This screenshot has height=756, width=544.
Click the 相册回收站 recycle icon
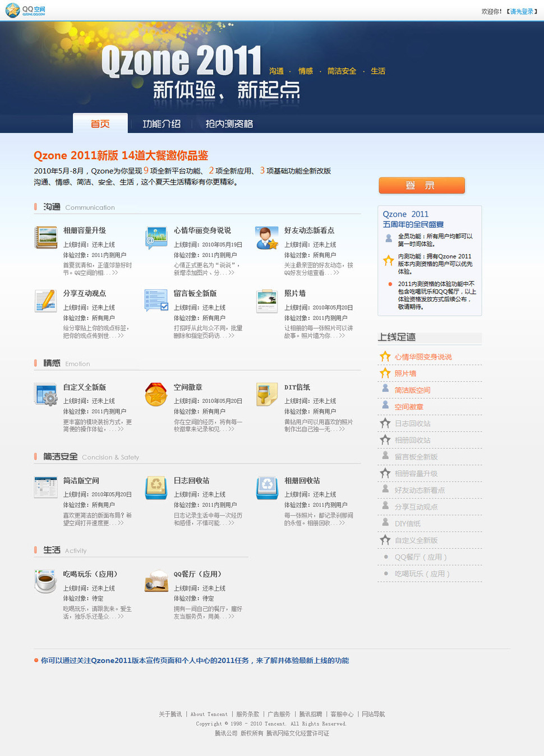[x=267, y=487]
